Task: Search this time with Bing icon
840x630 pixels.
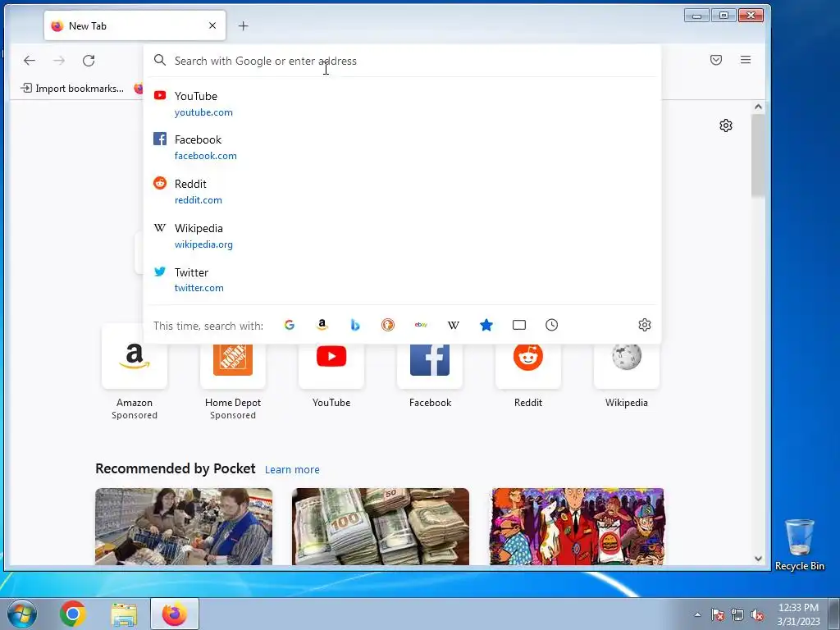Action: coord(354,325)
